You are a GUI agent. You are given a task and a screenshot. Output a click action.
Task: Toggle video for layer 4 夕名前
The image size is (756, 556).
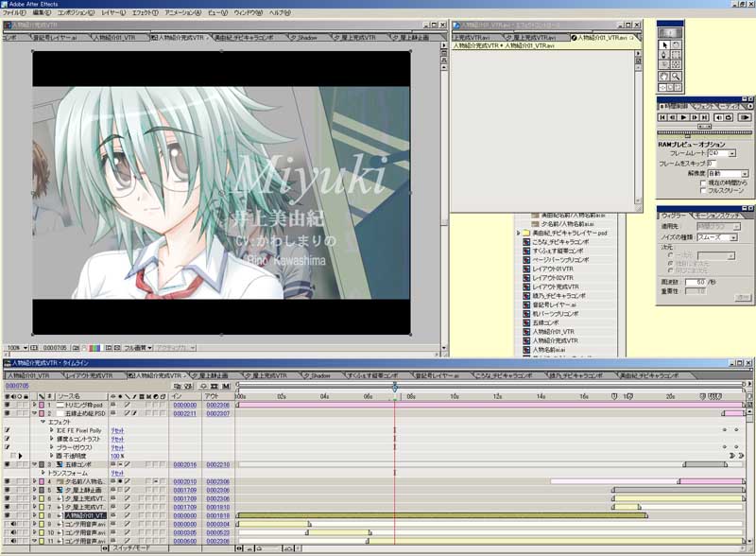pos(7,481)
